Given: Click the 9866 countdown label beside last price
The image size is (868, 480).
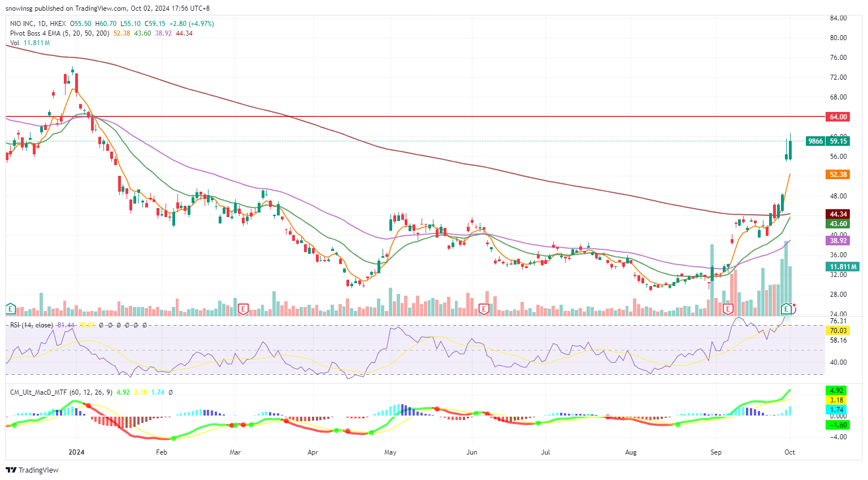Looking at the screenshot, I should tap(815, 141).
